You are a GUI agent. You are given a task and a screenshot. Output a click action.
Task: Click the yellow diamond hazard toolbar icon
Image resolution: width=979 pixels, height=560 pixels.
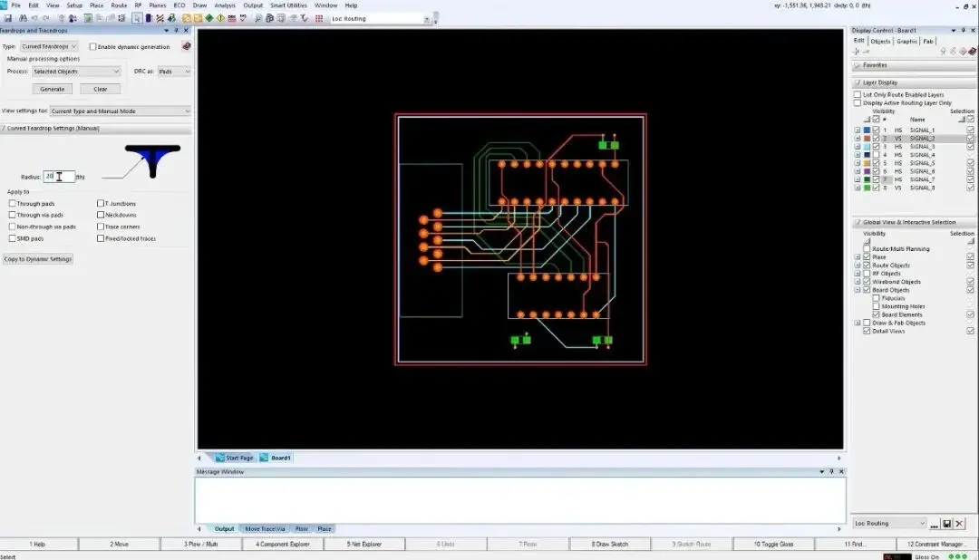click(220, 19)
